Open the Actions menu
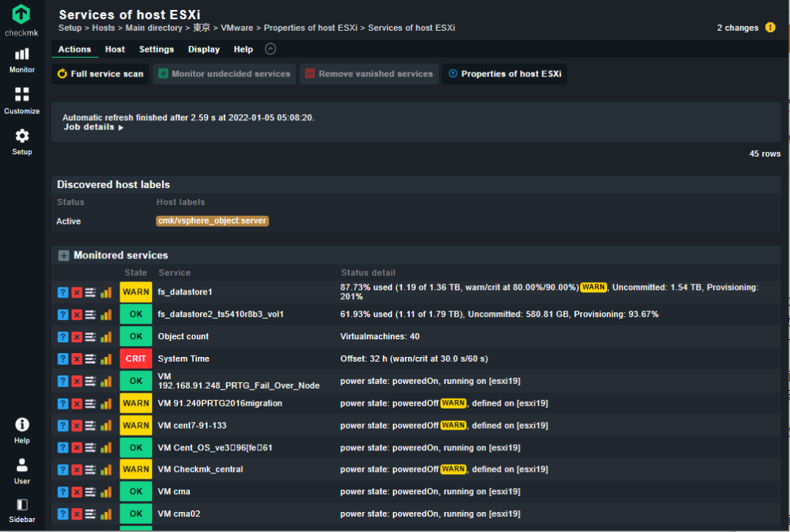The width and height of the screenshot is (790, 532). (x=75, y=49)
